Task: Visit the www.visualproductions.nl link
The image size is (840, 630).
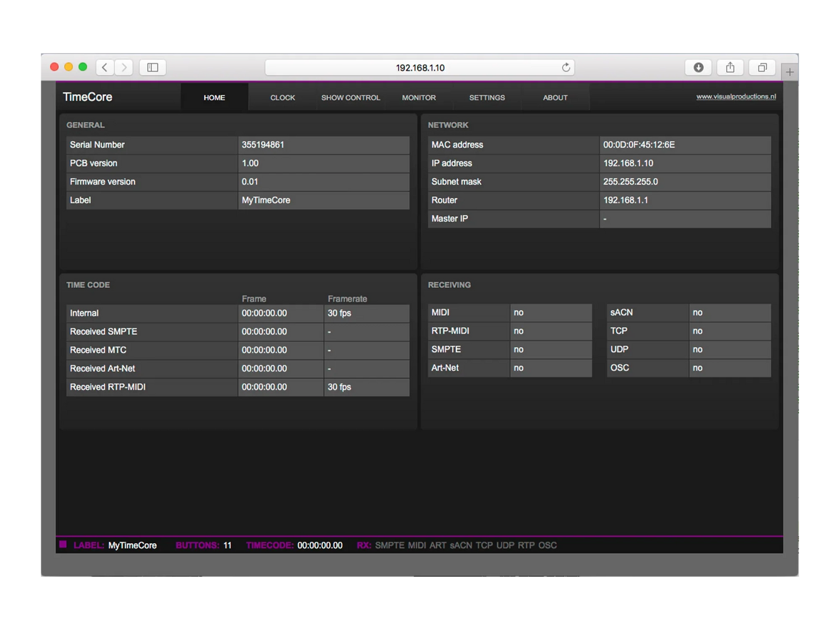Action: tap(736, 96)
